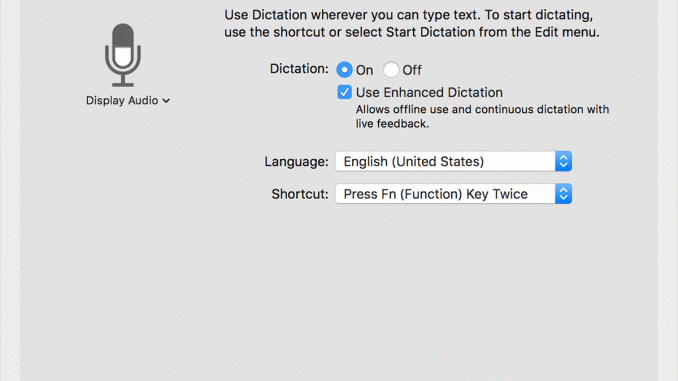Click the Language: label
The image size is (678, 381).
click(x=296, y=162)
